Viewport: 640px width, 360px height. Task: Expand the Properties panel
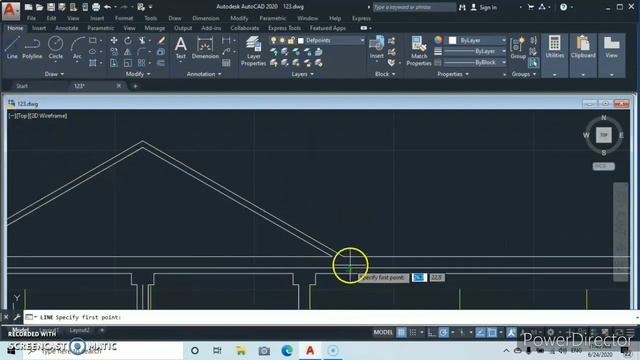tap(453, 74)
